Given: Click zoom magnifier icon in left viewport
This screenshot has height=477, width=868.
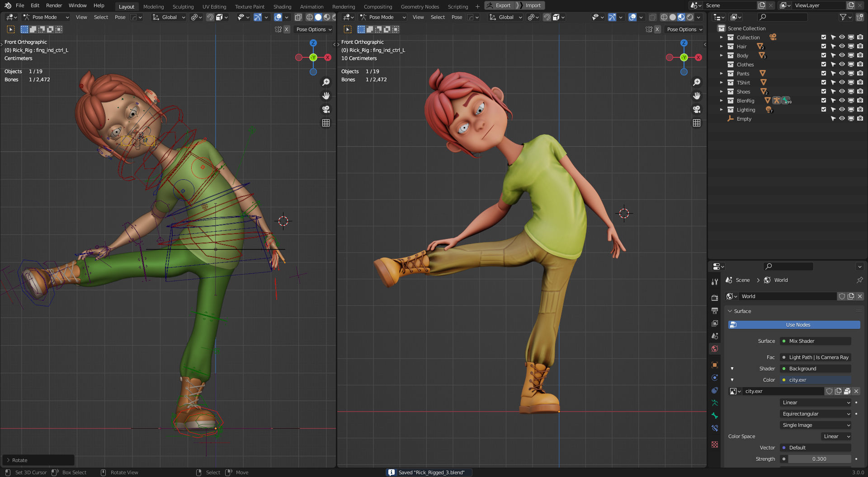Looking at the screenshot, I should [325, 82].
